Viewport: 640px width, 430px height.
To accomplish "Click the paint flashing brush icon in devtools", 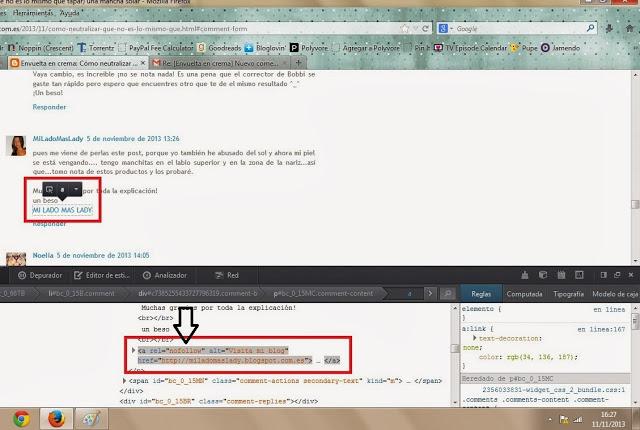I will 524,275.
